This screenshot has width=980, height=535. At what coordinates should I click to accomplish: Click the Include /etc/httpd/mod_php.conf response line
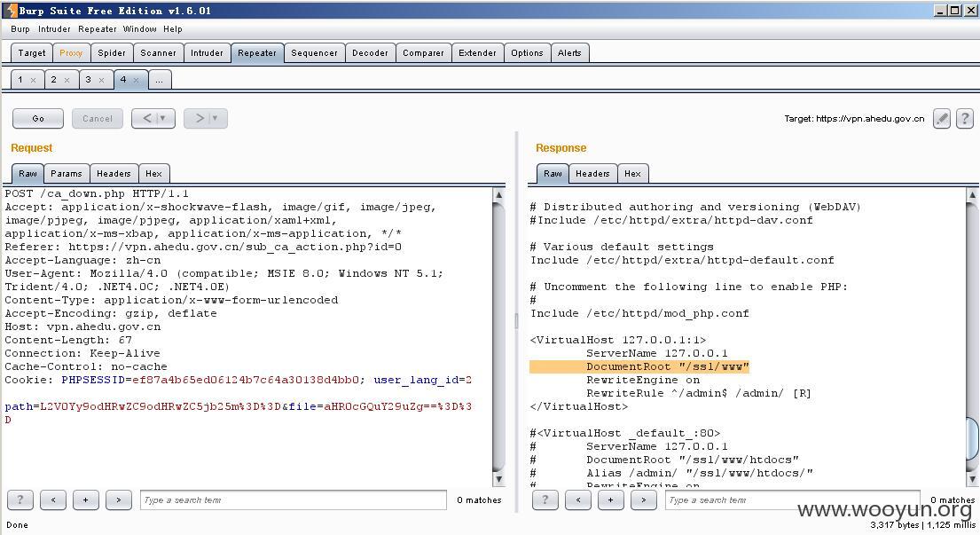pos(639,313)
